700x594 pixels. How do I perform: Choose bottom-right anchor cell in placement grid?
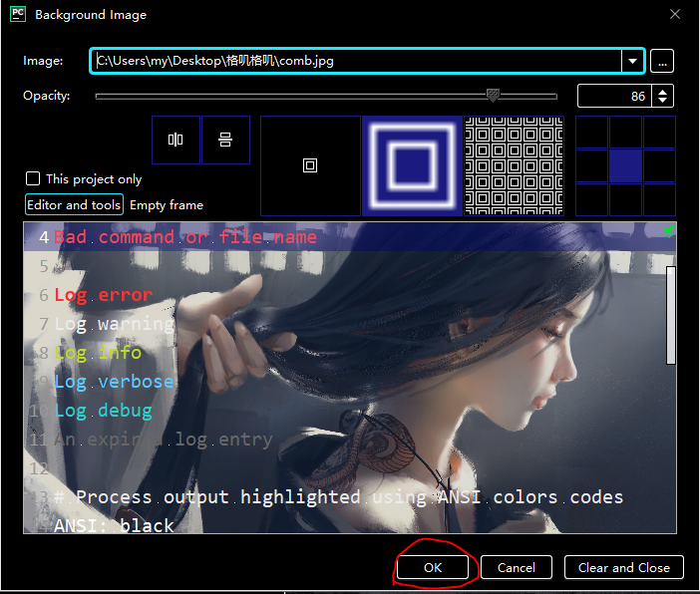659,199
